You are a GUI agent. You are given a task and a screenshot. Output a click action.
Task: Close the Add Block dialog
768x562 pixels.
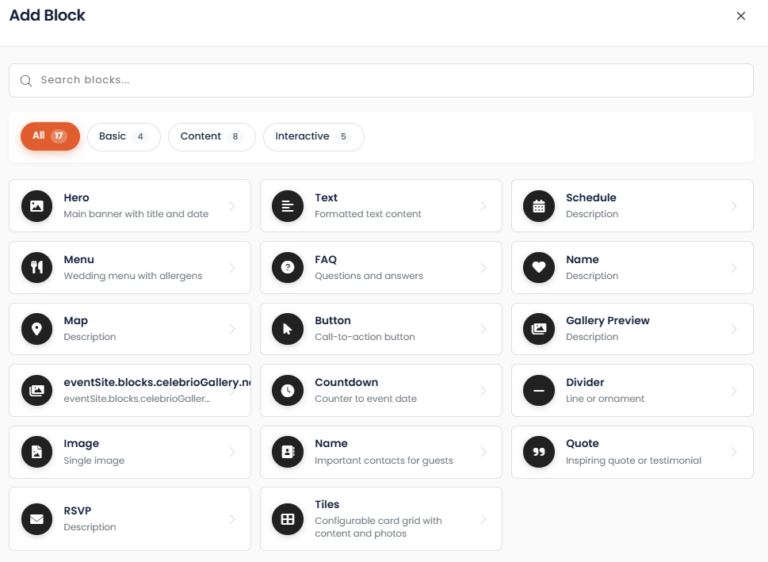click(741, 16)
